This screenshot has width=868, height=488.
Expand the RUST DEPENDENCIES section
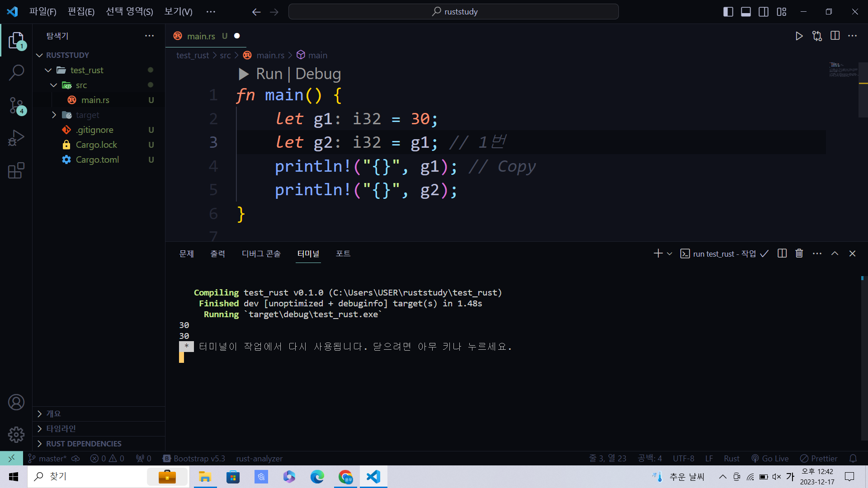84,444
